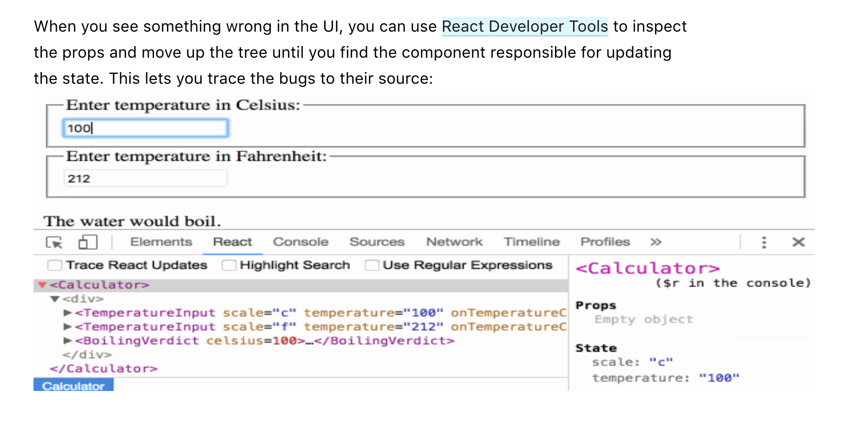Enable Trace React Updates
The height and width of the screenshot is (431, 868).
[54, 265]
